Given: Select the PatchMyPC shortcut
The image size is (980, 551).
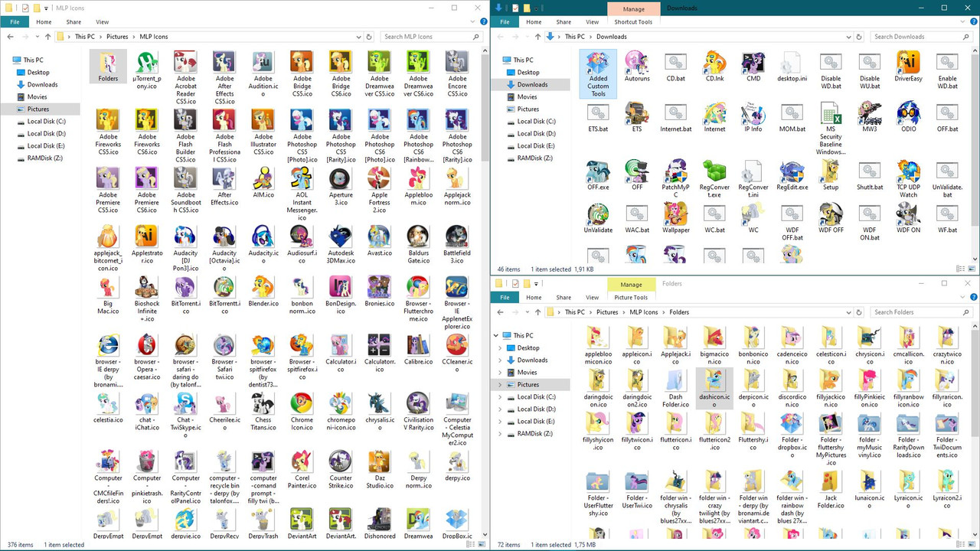Looking at the screenshot, I should pyautogui.click(x=675, y=178).
